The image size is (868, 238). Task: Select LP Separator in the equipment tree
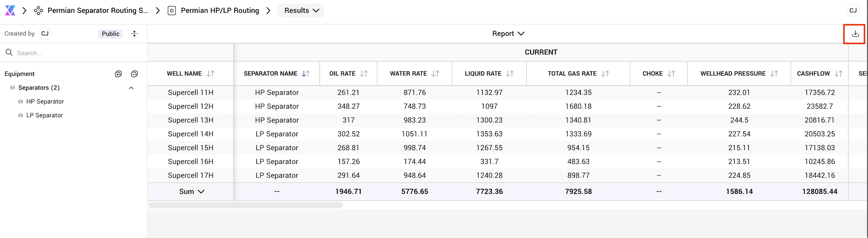45,115
